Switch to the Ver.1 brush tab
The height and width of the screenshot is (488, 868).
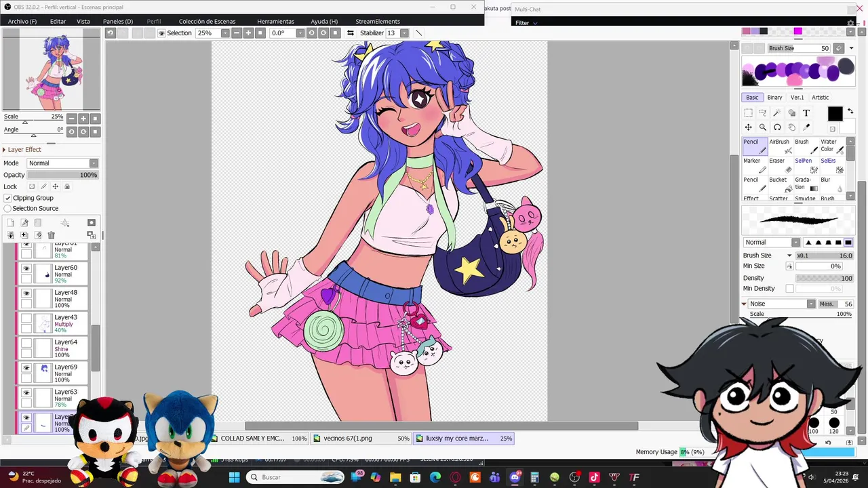click(797, 98)
